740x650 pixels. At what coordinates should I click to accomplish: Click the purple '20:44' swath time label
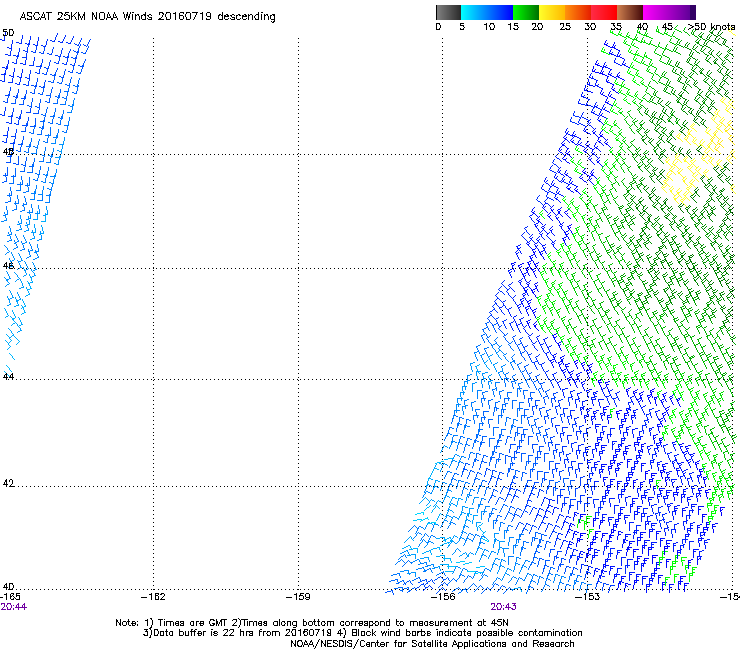[14, 607]
